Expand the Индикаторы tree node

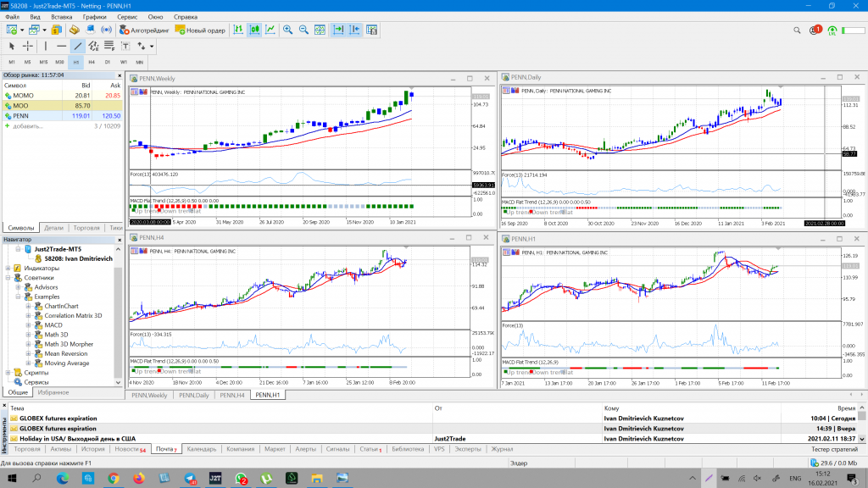point(8,269)
